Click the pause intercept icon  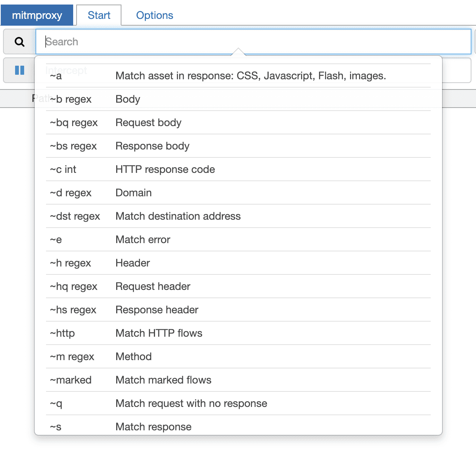tap(20, 70)
